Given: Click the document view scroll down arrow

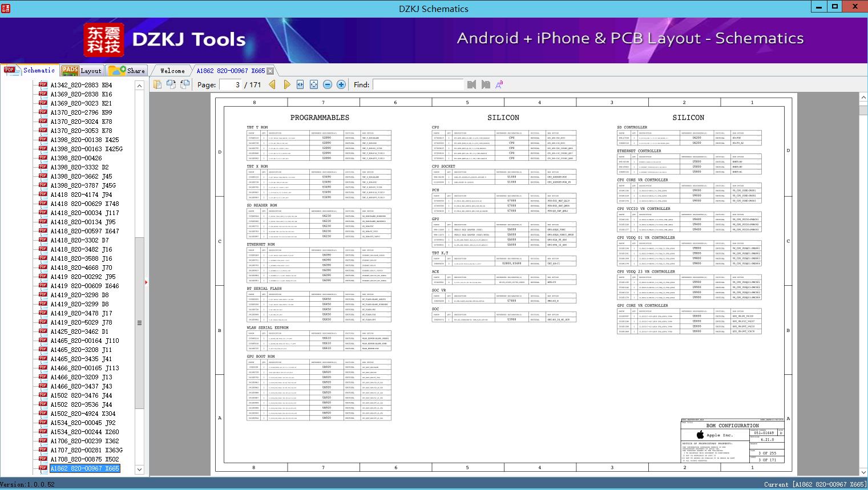Looking at the screenshot, I should click(863, 472).
